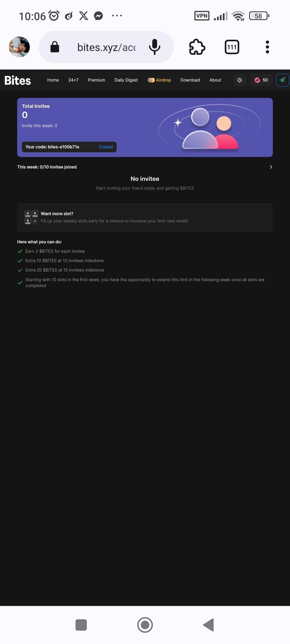
Task: Tap the voice search microphone icon
Action: pyautogui.click(x=155, y=47)
